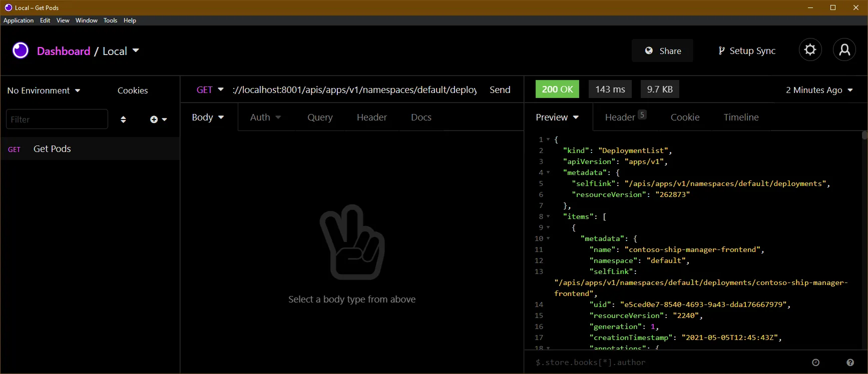Open the response filter help icon
The image size is (868, 374).
point(850,362)
